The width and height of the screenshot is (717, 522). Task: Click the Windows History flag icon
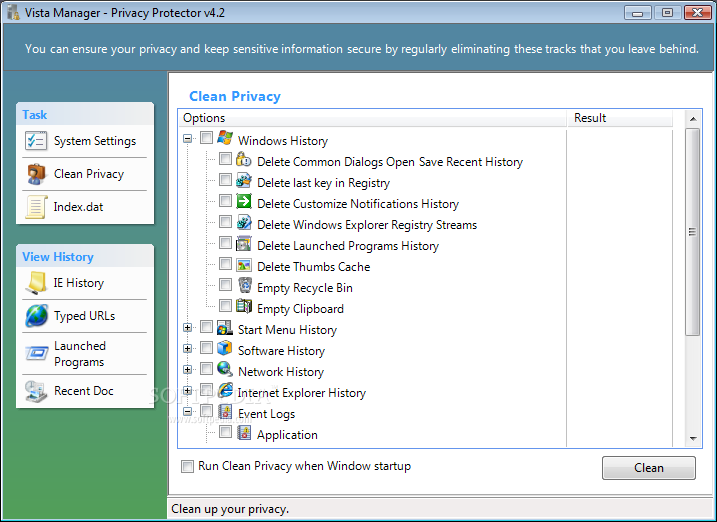click(x=225, y=138)
